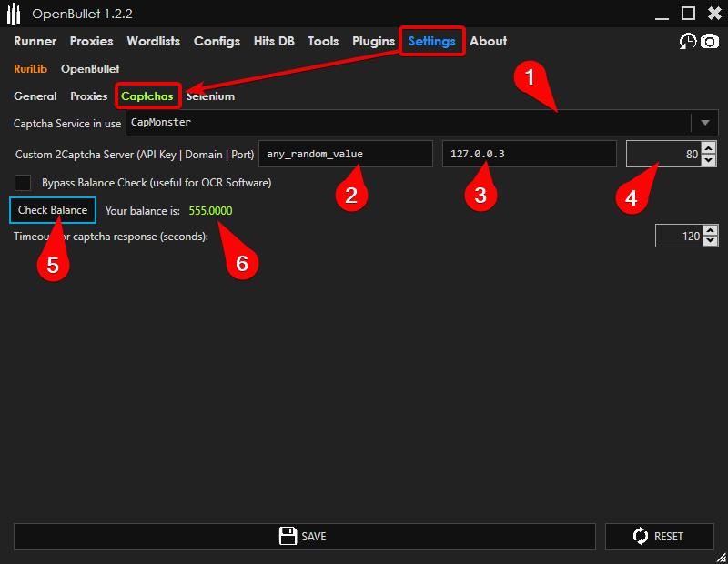Viewport: 728px width, 564px height.
Task: Maximize the OpenBullet window
Action: 688,13
